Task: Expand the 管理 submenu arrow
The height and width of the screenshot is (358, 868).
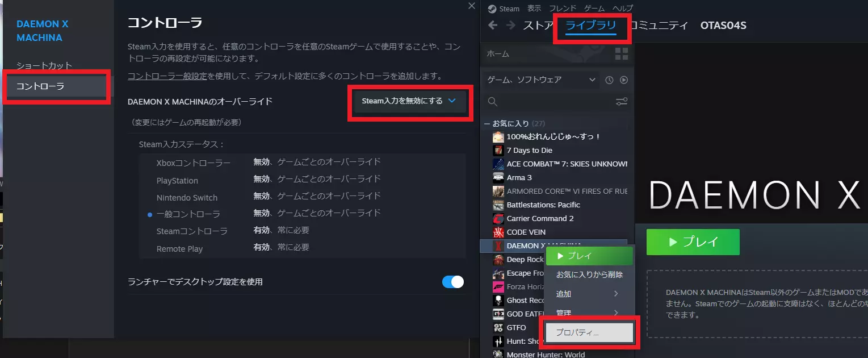Action: click(x=617, y=313)
